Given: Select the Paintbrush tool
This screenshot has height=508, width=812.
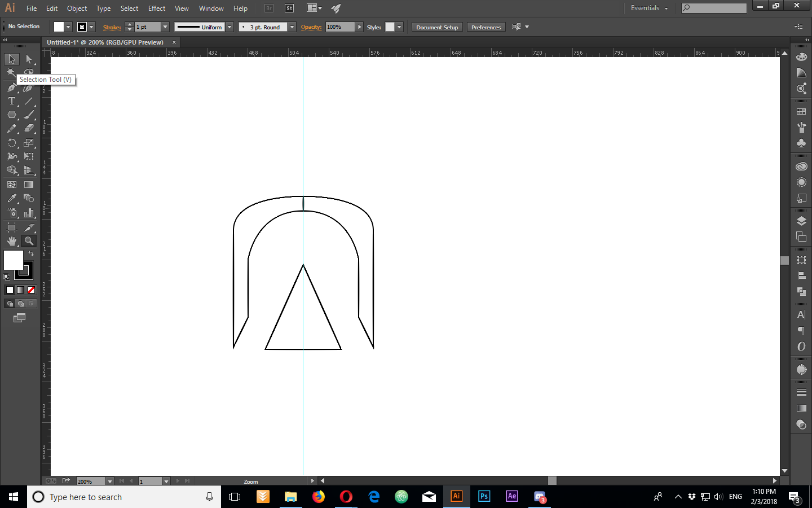Looking at the screenshot, I should pyautogui.click(x=29, y=115).
